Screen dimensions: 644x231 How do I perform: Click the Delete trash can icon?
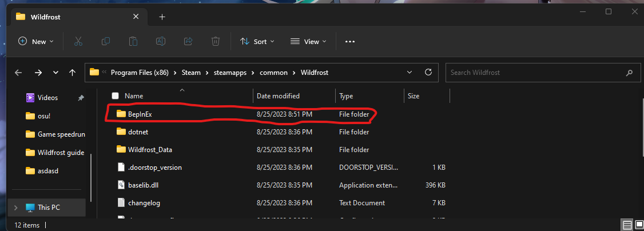pos(215,41)
